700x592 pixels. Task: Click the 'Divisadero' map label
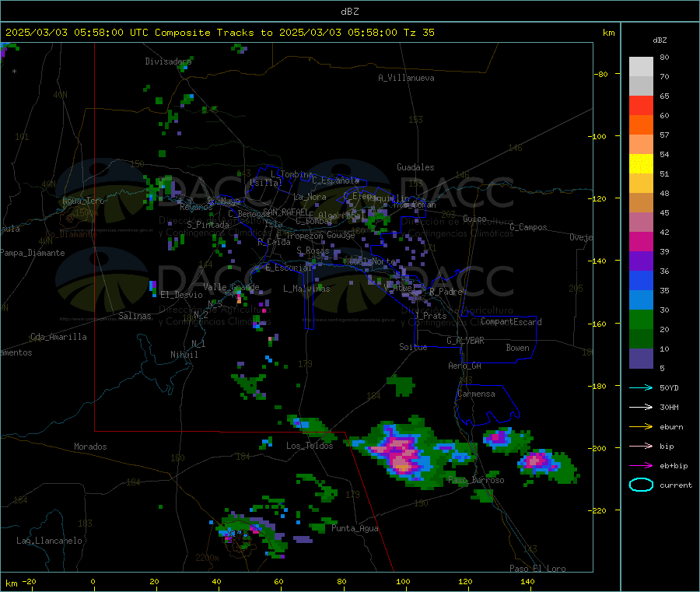(x=168, y=61)
